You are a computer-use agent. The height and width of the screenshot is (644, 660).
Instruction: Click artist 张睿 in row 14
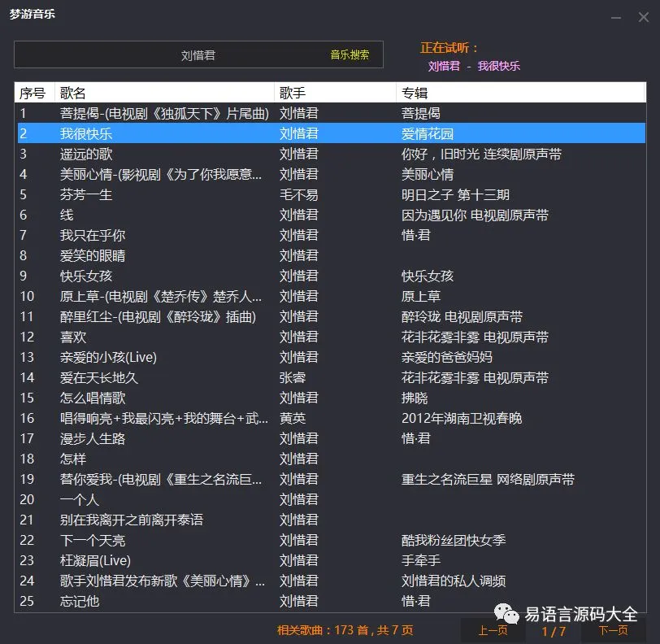293,377
